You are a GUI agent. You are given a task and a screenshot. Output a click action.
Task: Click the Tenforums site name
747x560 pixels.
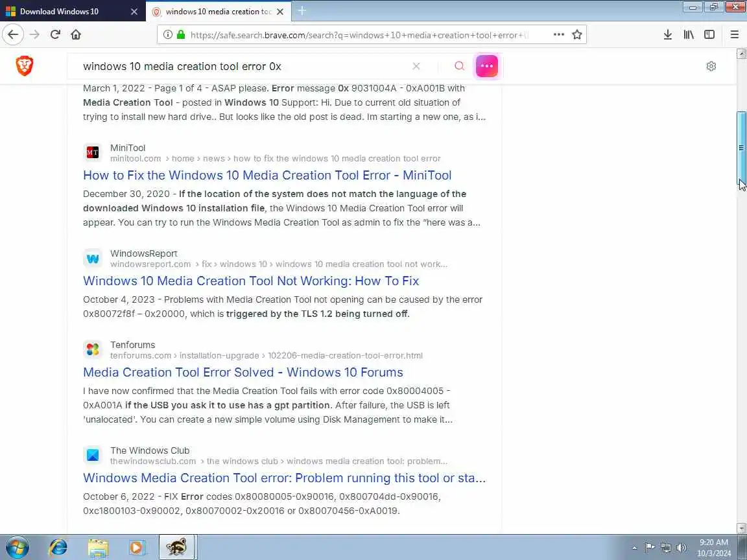tap(132, 345)
